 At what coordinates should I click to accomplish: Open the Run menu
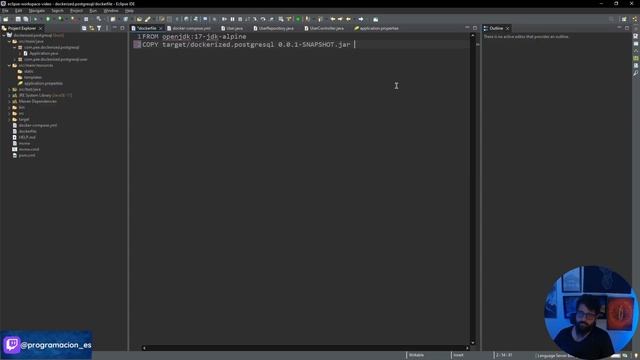pos(93,11)
